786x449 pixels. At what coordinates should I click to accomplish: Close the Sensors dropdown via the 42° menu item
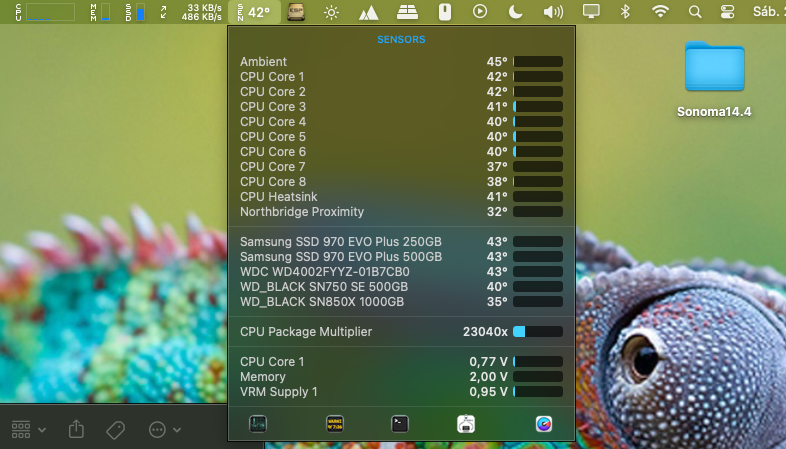click(x=254, y=12)
